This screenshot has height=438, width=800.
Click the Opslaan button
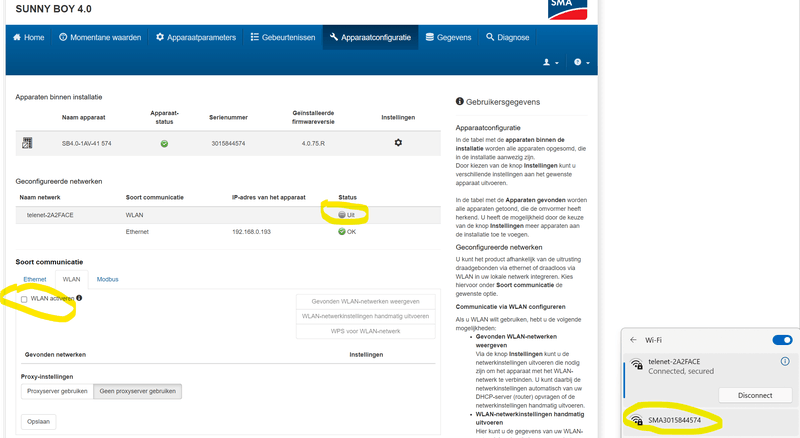[38, 422]
